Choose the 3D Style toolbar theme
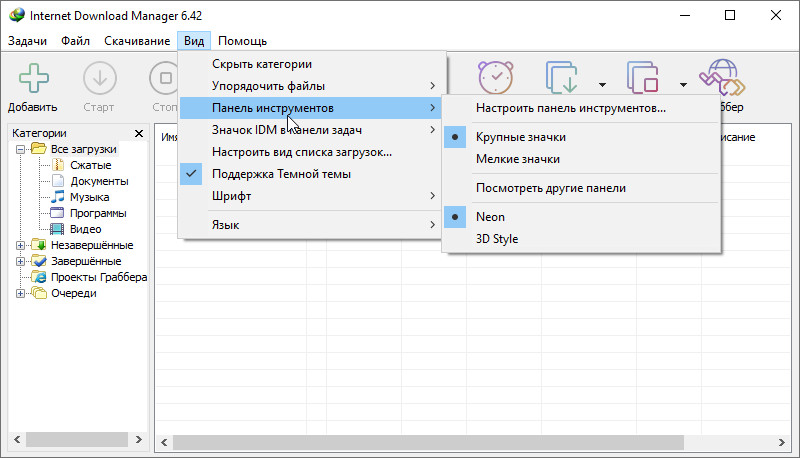 click(x=497, y=239)
